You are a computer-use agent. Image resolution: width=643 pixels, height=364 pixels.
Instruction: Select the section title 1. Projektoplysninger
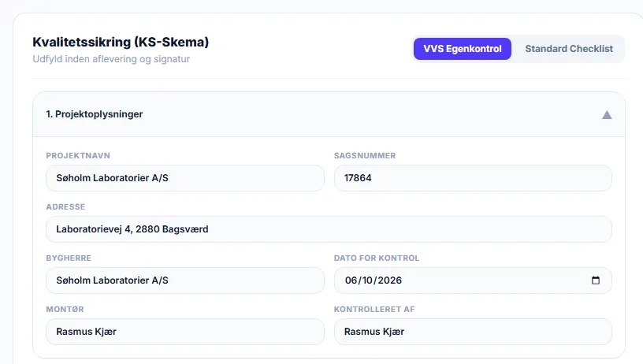(x=95, y=114)
